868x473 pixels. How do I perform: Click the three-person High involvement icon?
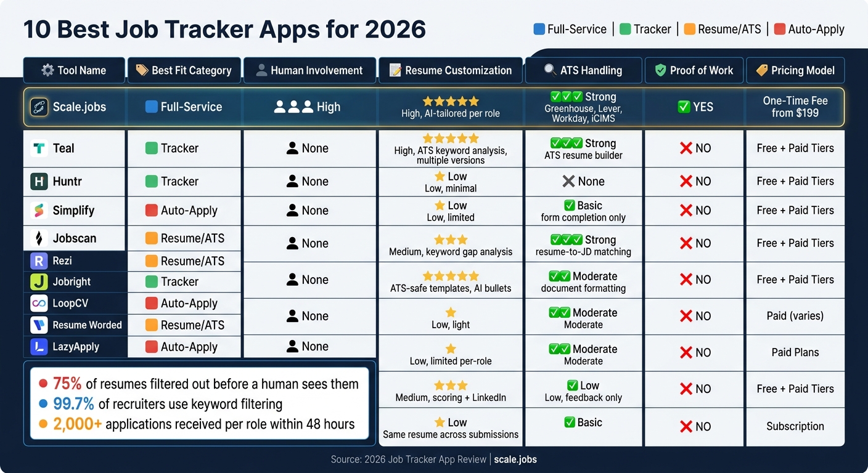pos(293,107)
